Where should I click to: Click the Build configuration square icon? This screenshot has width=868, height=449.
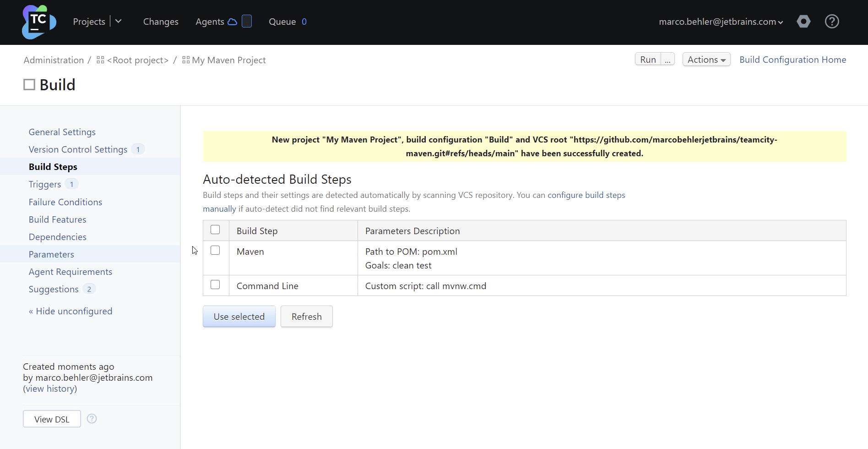click(x=29, y=85)
